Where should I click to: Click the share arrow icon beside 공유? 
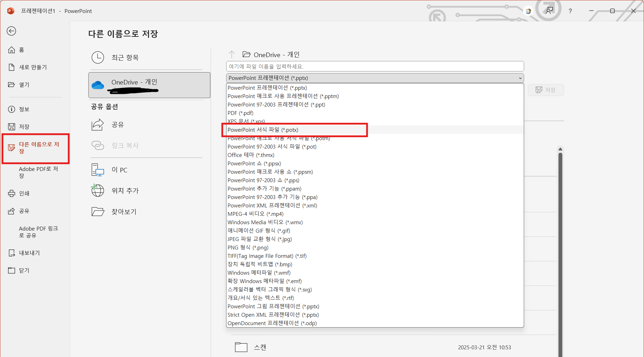tap(97, 125)
